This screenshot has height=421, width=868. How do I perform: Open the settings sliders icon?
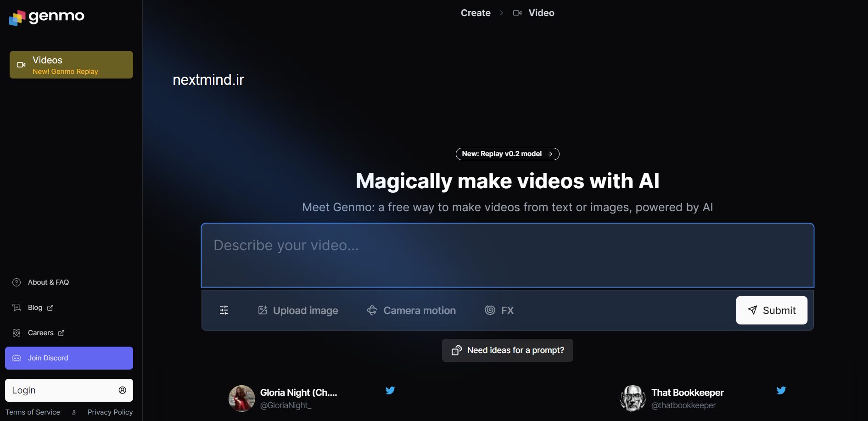224,310
